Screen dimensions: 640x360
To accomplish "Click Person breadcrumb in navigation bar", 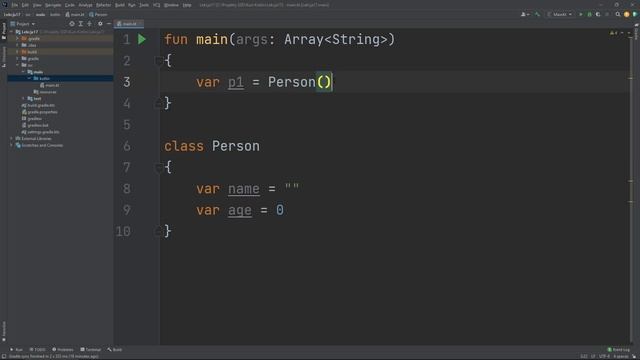I will click(x=98, y=14).
